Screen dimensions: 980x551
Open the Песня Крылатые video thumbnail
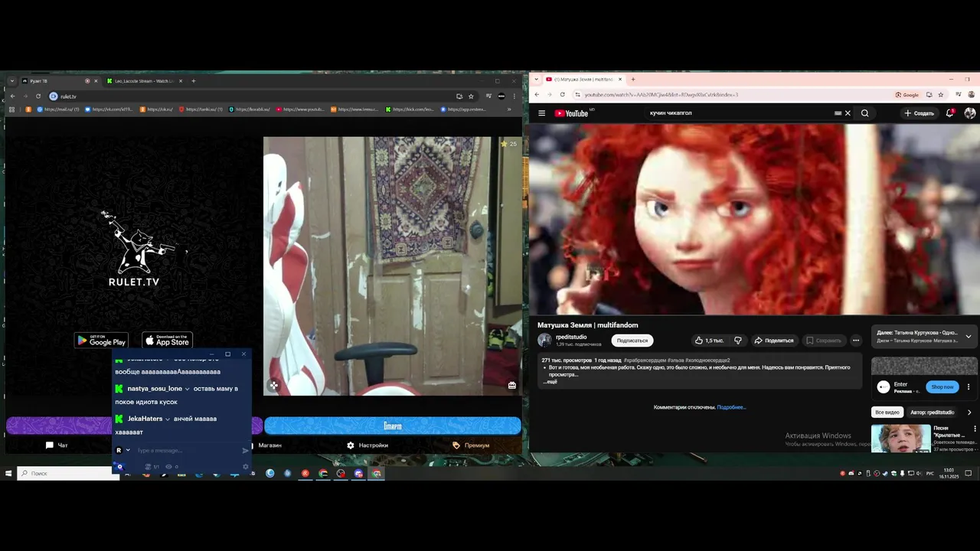(901, 439)
